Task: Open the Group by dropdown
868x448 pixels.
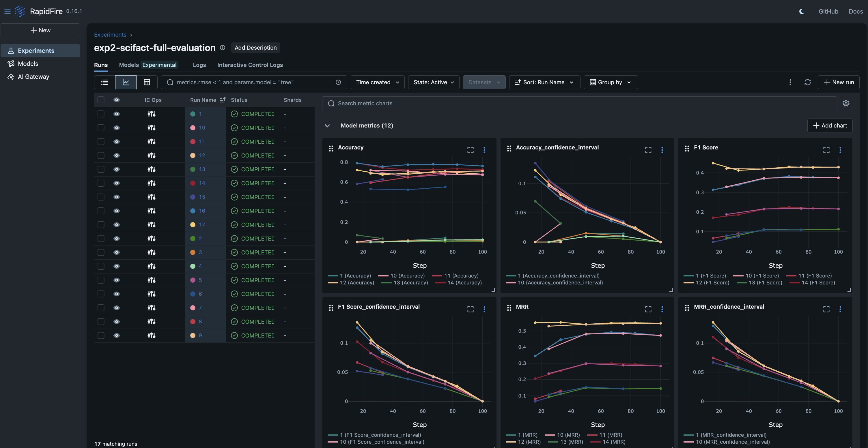Action: pyautogui.click(x=611, y=82)
